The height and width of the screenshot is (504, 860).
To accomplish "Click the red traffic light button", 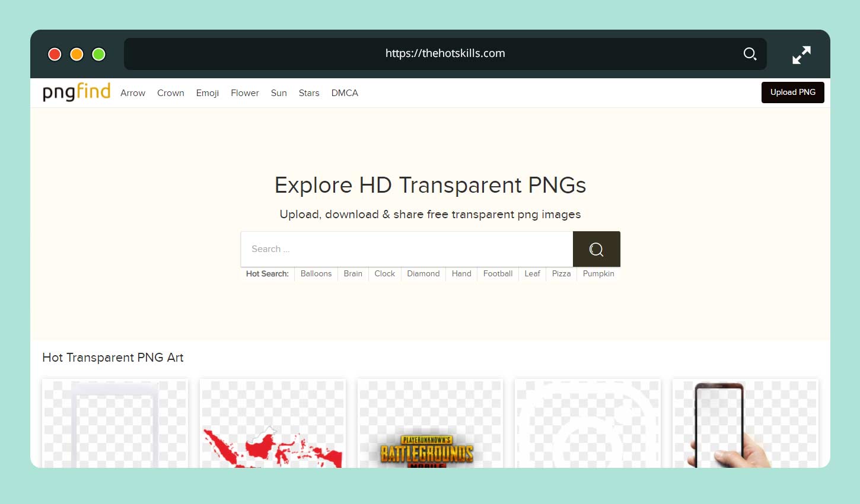I will coord(54,54).
